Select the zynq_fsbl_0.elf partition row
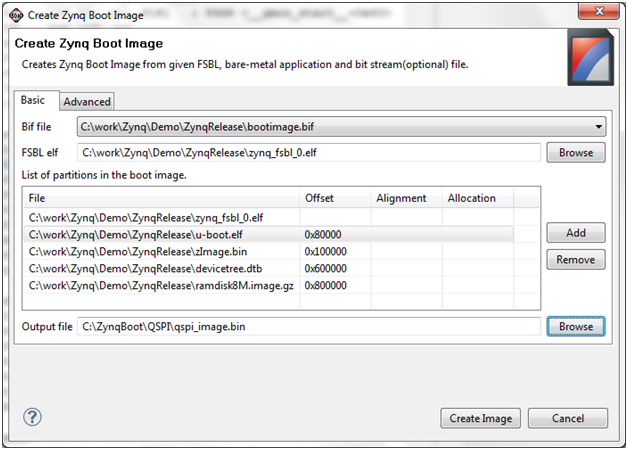The width and height of the screenshot is (628, 450). tap(268, 218)
